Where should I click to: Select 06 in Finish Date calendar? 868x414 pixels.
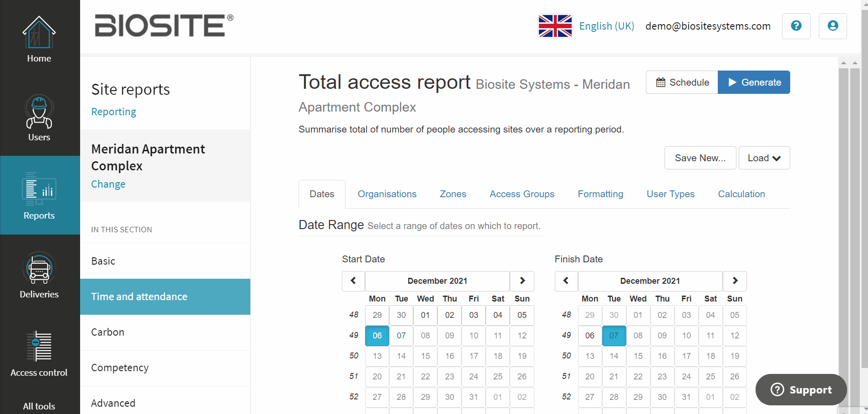tap(590, 336)
